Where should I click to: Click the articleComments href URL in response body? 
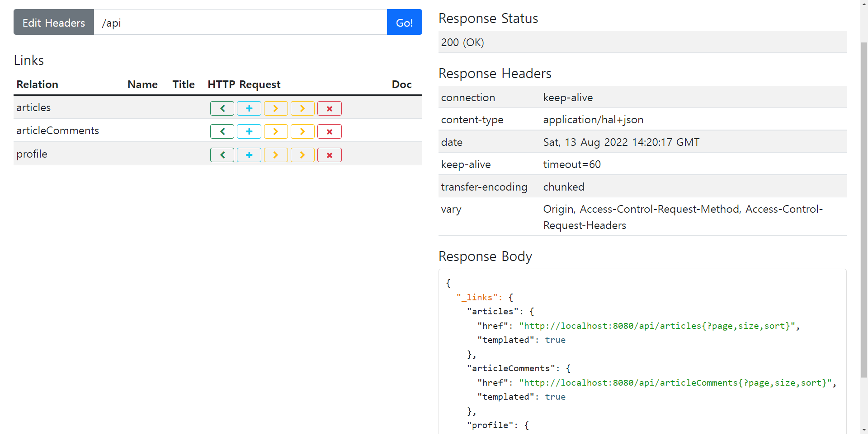click(x=675, y=383)
